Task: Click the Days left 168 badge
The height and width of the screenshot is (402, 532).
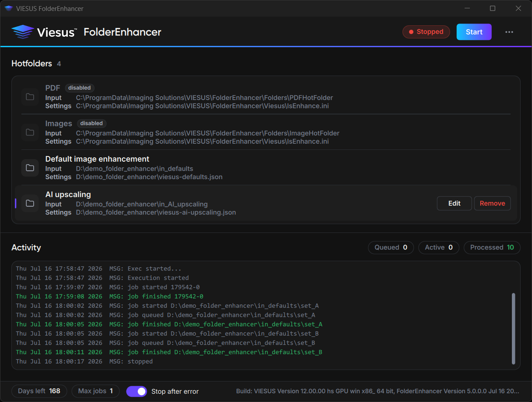Action: [x=39, y=391]
